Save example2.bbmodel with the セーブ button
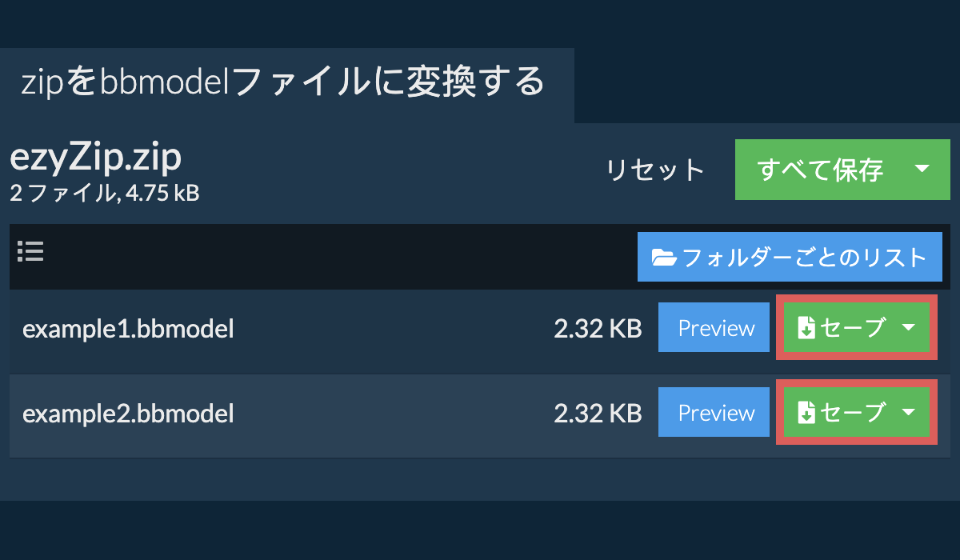 [x=853, y=413]
